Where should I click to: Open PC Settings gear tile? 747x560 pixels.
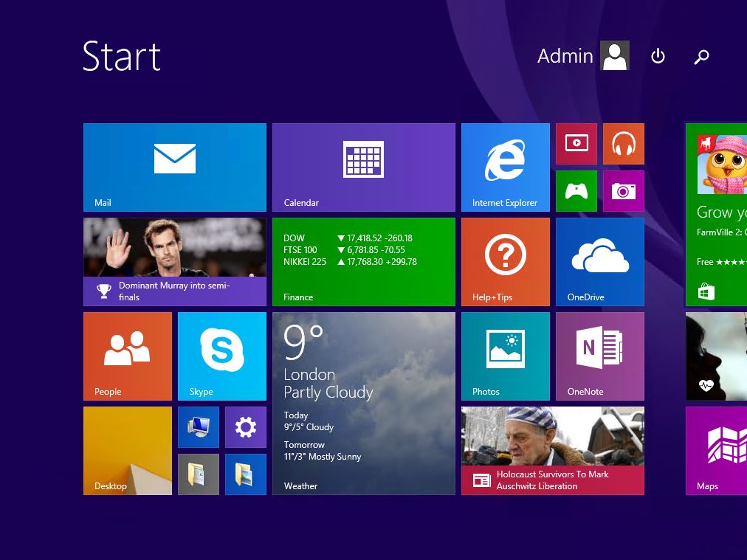coord(245,426)
